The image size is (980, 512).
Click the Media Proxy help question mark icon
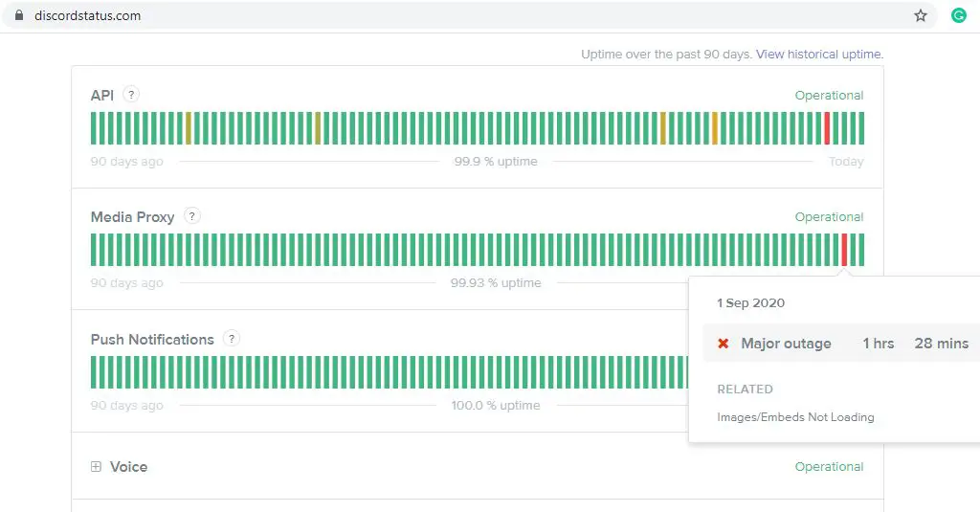point(191,216)
